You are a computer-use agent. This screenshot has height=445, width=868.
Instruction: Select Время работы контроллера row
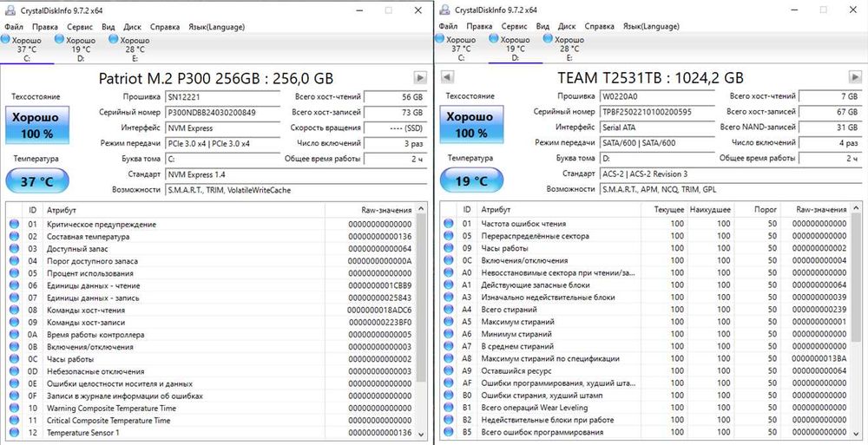coord(210,334)
